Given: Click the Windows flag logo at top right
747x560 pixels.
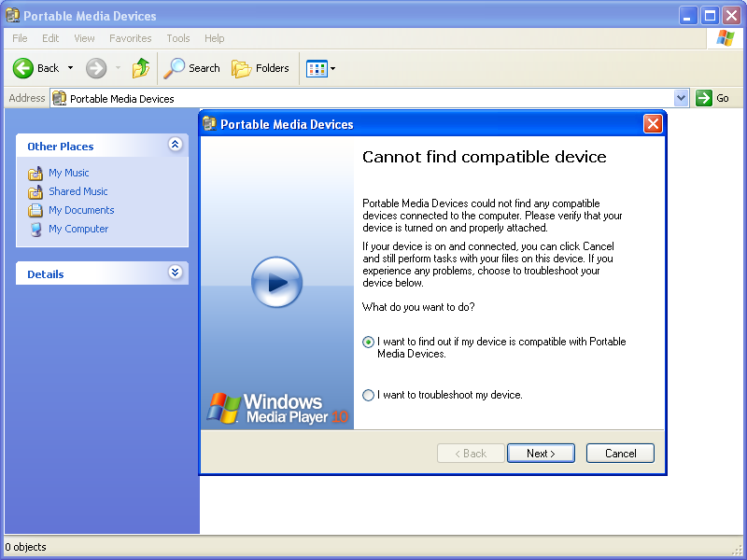Looking at the screenshot, I should click(x=725, y=38).
